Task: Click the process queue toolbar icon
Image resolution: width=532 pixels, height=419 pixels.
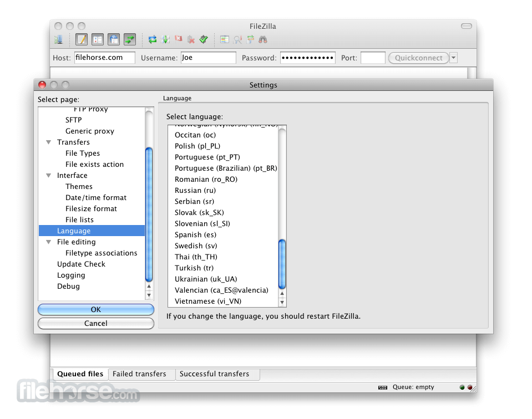Action: tap(165, 40)
